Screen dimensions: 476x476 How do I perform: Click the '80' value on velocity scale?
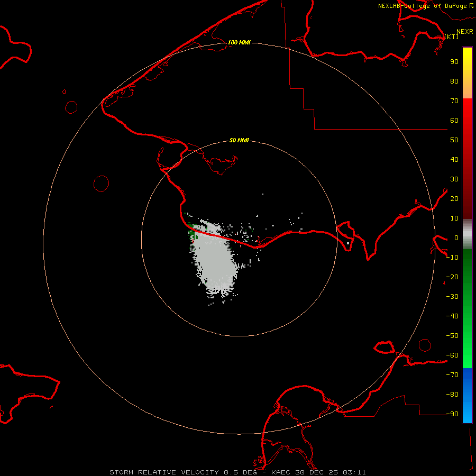tap(454, 81)
